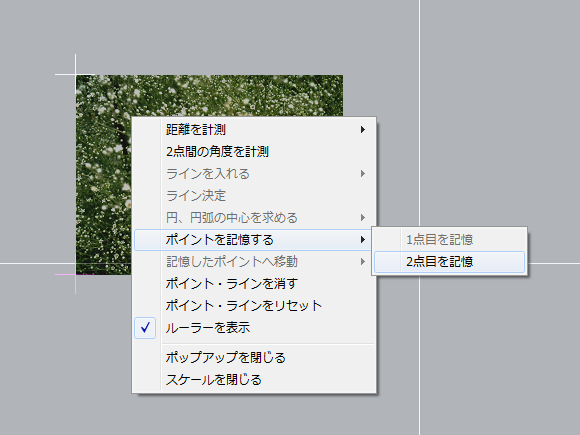This screenshot has height=435, width=580.
Task: Choose 2点目を記憶 in submenu
Action: pyautogui.click(x=449, y=262)
